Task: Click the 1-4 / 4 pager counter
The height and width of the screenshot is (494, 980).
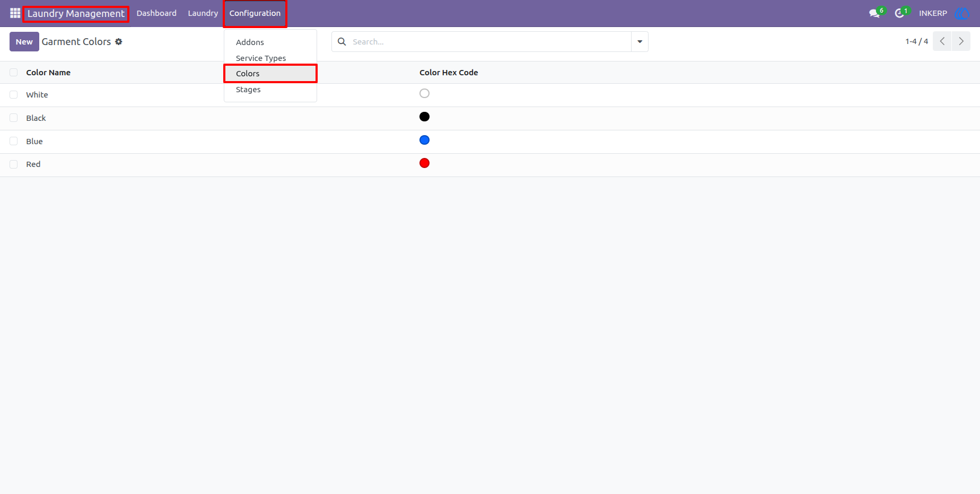Action: (x=916, y=41)
